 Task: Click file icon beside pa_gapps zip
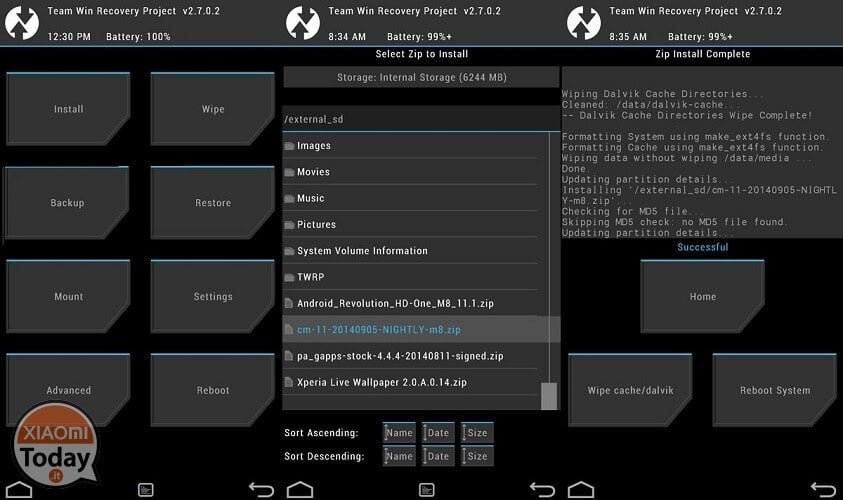click(x=289, y=356)
